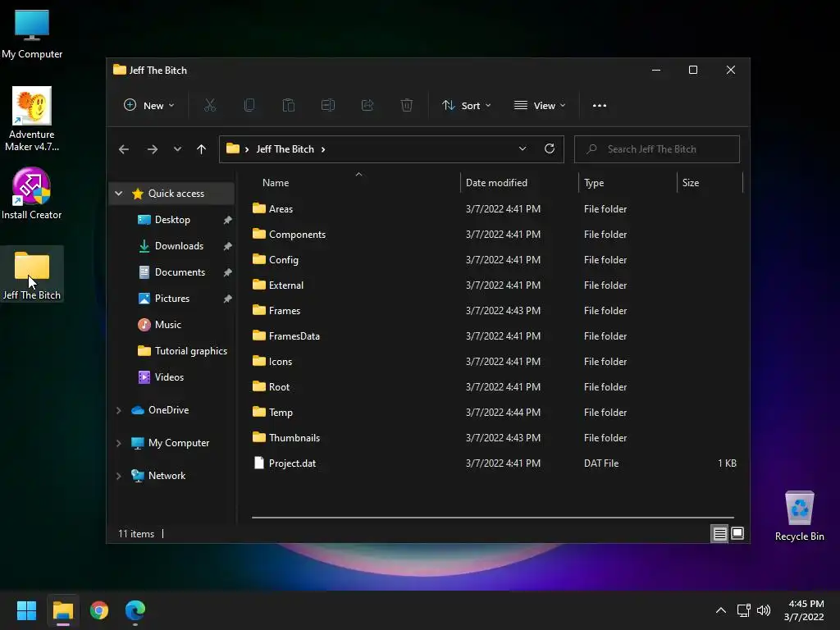
Task: Select the Frames folder
Action: (x=494, y=311)
